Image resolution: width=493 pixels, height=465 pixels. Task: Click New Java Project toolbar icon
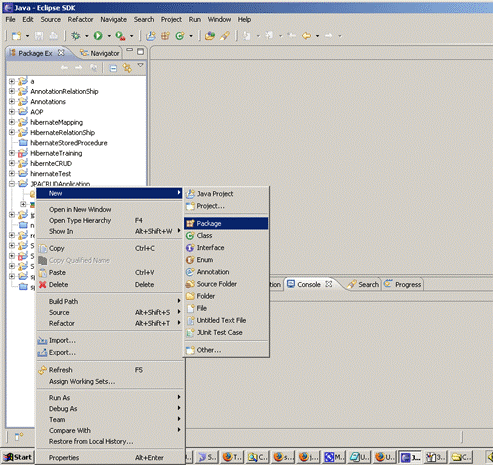151,36
